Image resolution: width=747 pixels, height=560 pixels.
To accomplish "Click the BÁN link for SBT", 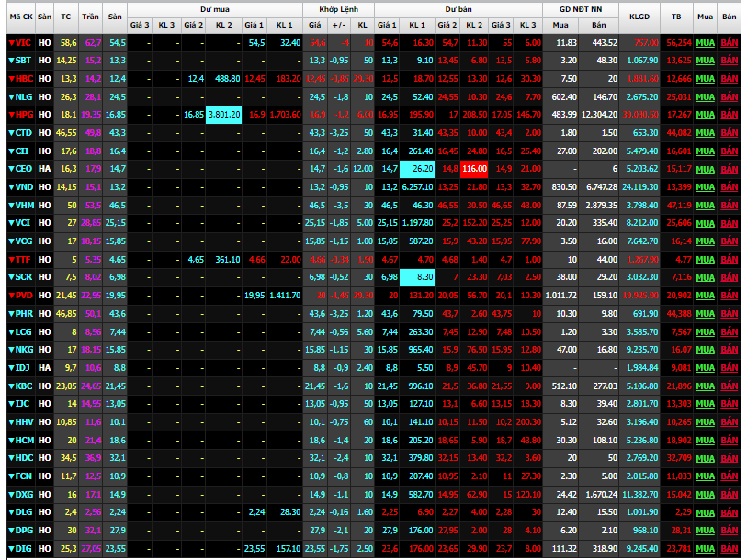I will click(x=729, y=61).
